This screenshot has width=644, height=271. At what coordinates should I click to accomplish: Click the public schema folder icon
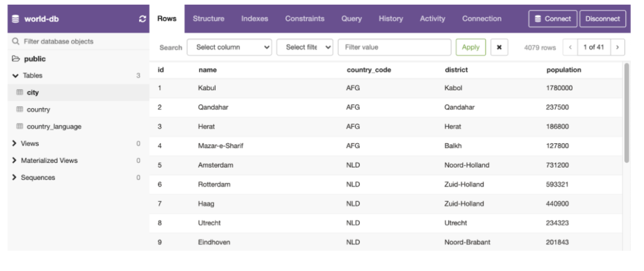click(x=16, y=59)
